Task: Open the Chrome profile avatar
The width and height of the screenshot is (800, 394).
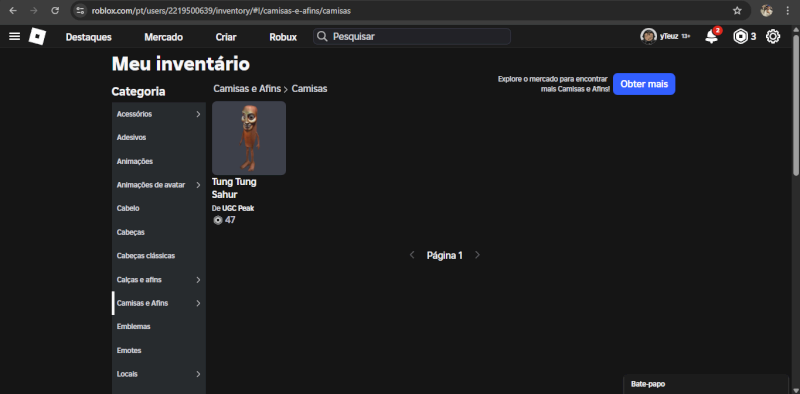Action: point(766,11)
